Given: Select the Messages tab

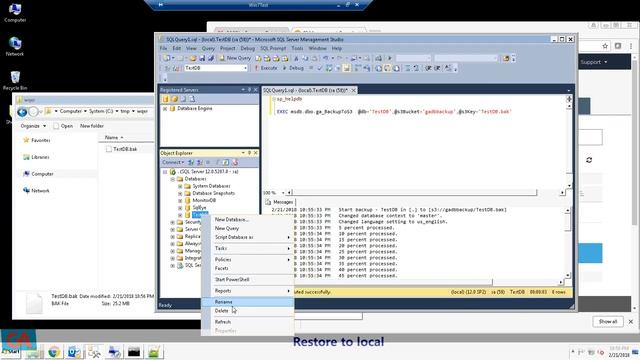Looking at the screenshot, I should (x=280, y=202).
